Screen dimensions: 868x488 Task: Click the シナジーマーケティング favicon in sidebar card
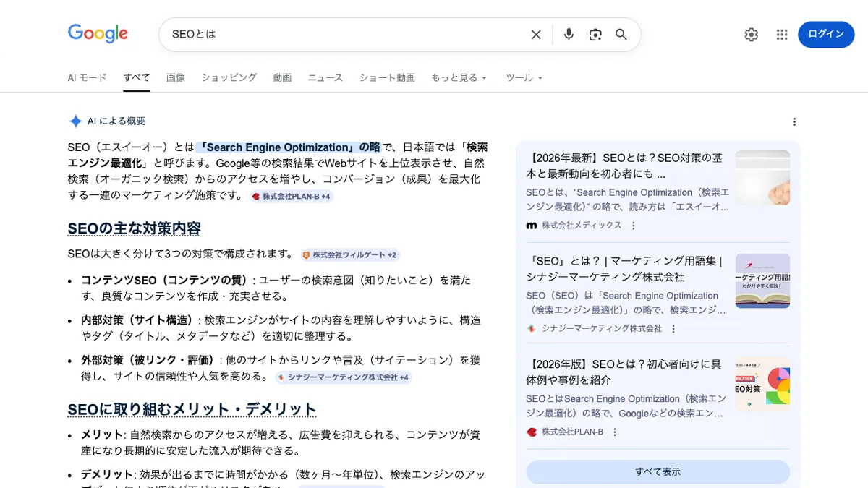pos(532,328)
